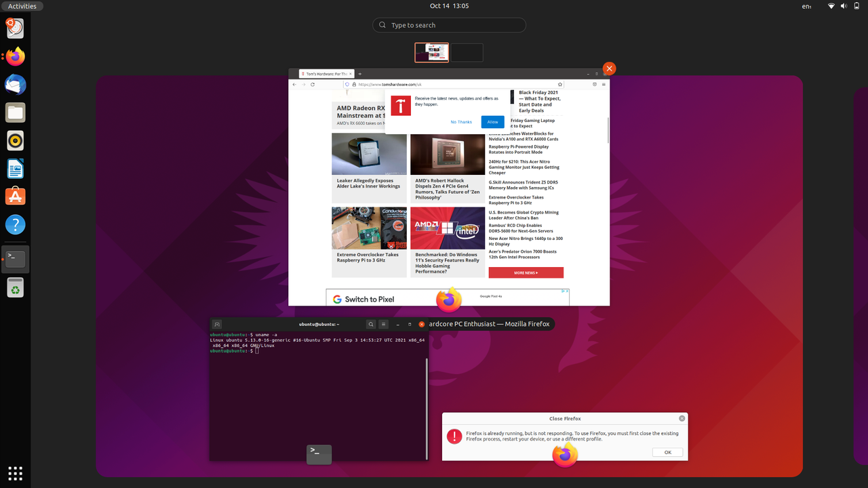
Task: Open the Pocket icon in Firefox toolbar
Action: [x=595, y=85]
